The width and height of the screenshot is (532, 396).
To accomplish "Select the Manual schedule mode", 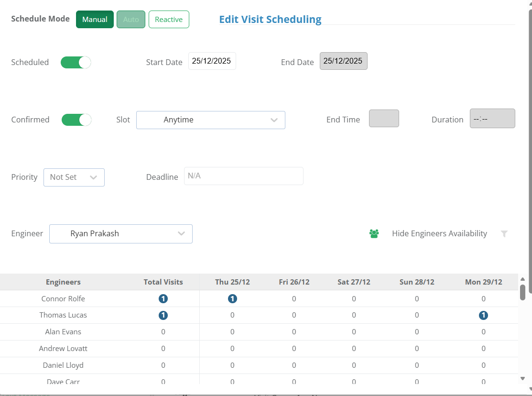I will [x=95, y=19].
